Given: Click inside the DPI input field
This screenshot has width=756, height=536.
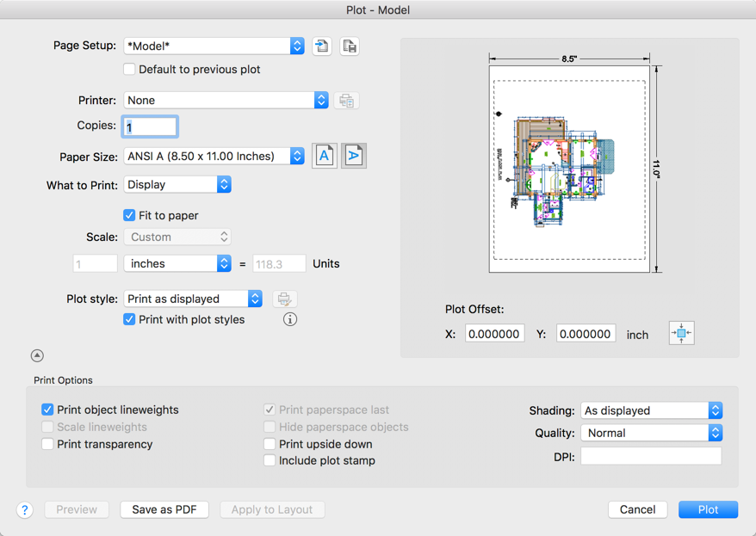Looking at the screenshot, I should coord(651,456).
